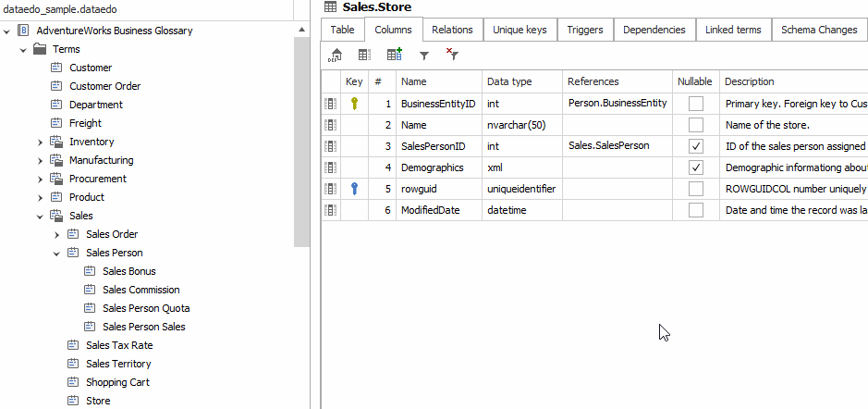Click the gray column chooser grid icon
Screen dimensions: 868x409
tap(365, 56)
